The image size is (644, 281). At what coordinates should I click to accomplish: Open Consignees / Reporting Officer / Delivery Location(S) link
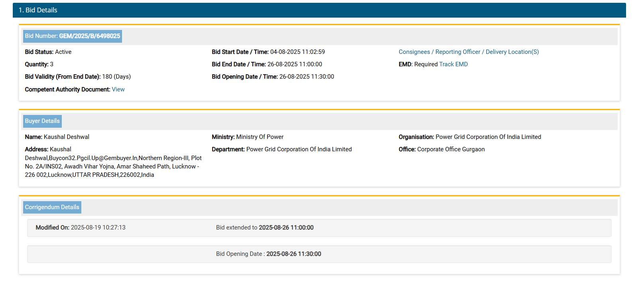(x=469, y=52)
